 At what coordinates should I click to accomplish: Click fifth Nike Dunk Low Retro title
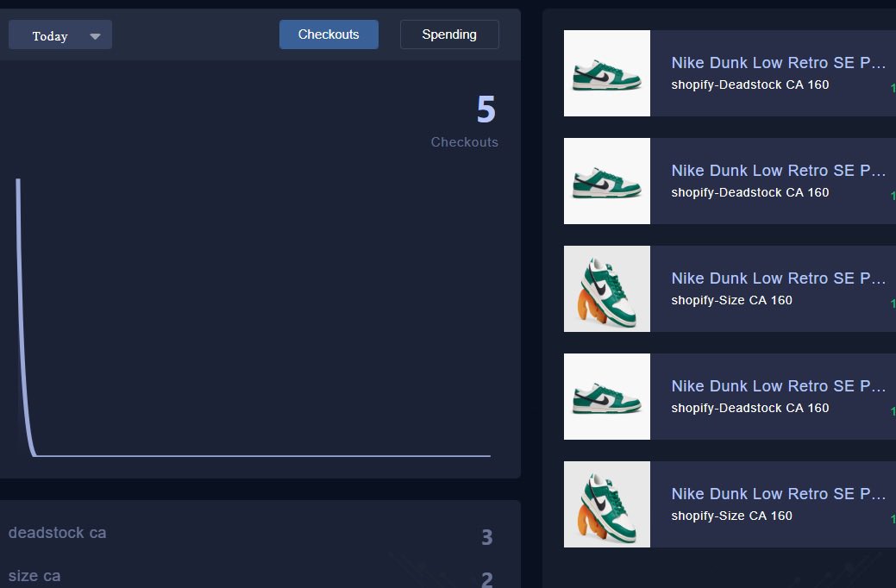(x=778, y=494)
